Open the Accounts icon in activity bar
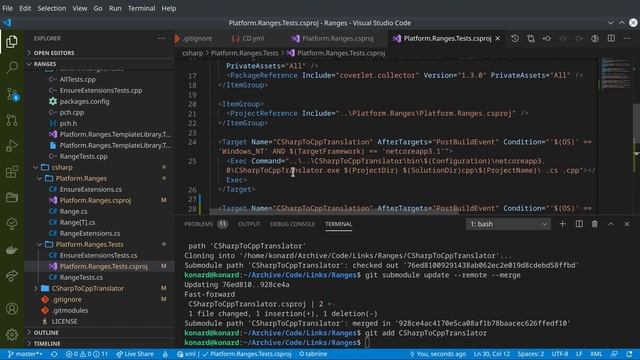The height and width of the screenshot is (360, 640). click(x=12, y=309)
